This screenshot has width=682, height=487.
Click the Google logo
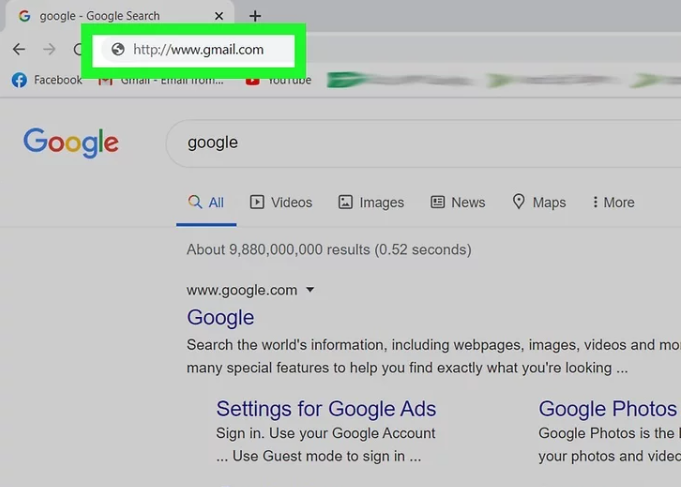pos(71,143)
